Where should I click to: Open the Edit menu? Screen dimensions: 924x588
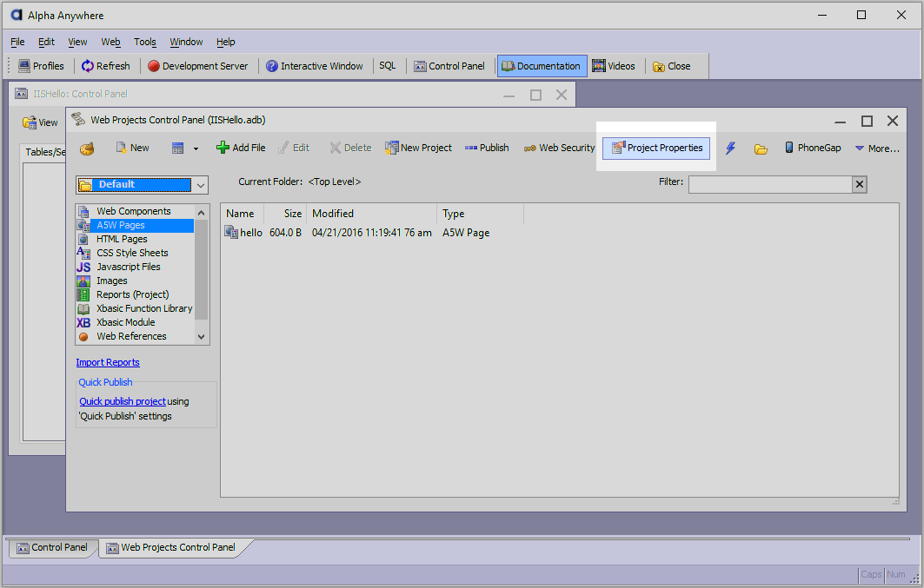(x=46, y=42)
